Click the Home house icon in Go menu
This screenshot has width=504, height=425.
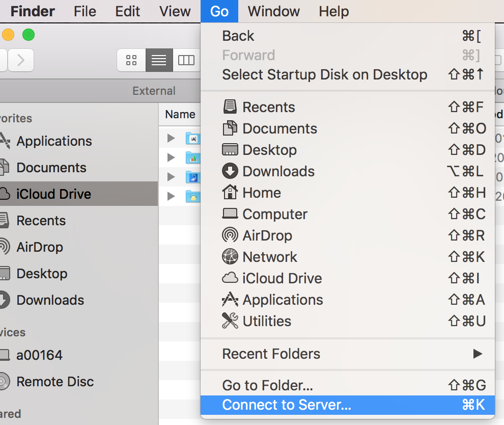tap(230, 193)
